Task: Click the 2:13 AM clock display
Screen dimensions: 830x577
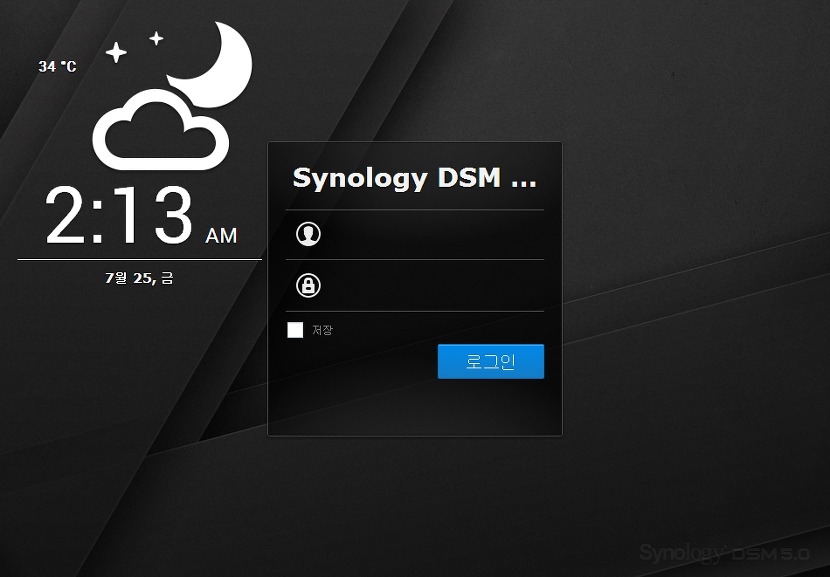Action: (141, 216)
